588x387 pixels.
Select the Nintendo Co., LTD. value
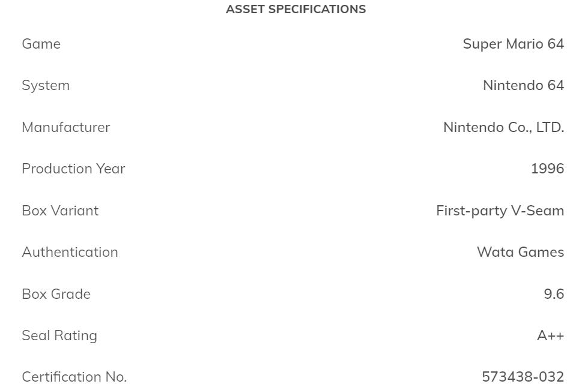pyautogui.click(x=503, y=127)
